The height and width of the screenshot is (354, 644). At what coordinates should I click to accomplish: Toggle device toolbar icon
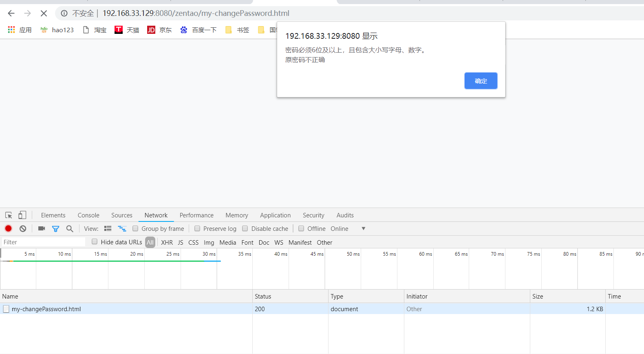pos(22,215)
